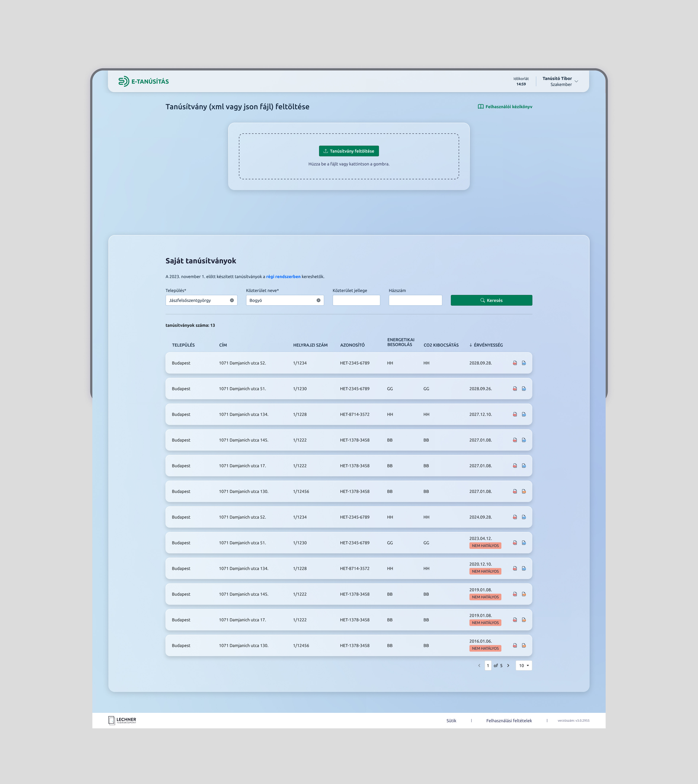Clear the Jászfelsőszentgyörgy settlement field
Viewport: 698px width, 784px height.
point(232,301)
